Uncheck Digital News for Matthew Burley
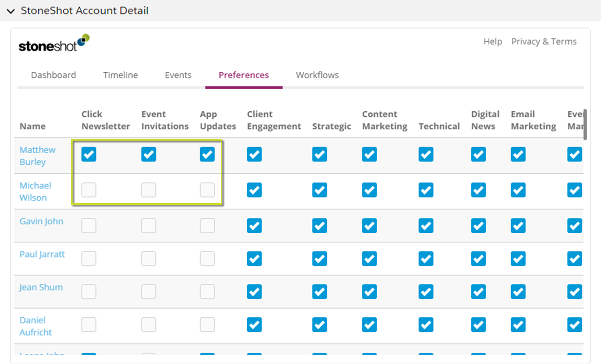Viewport: 601px width, 364px height. [478, 154]
